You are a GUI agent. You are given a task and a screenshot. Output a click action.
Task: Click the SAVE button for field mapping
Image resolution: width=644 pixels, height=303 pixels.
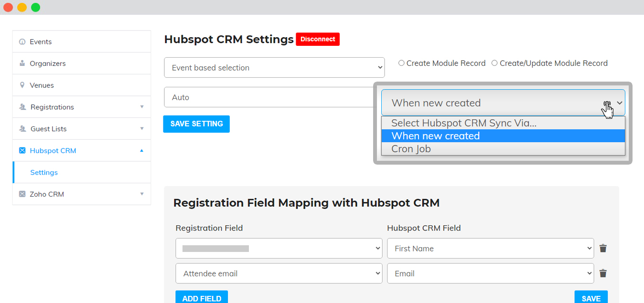[591, 298]
